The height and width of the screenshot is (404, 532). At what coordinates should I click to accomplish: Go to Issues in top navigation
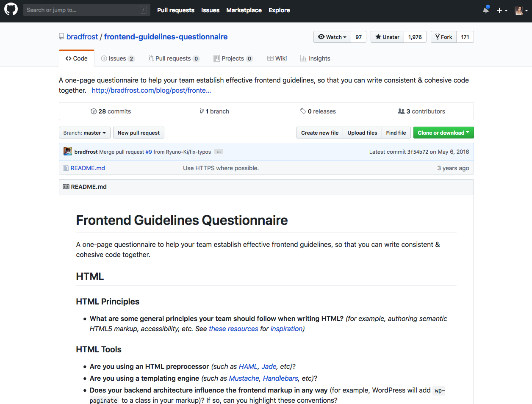pyautogui.click(x=210, y=10)
